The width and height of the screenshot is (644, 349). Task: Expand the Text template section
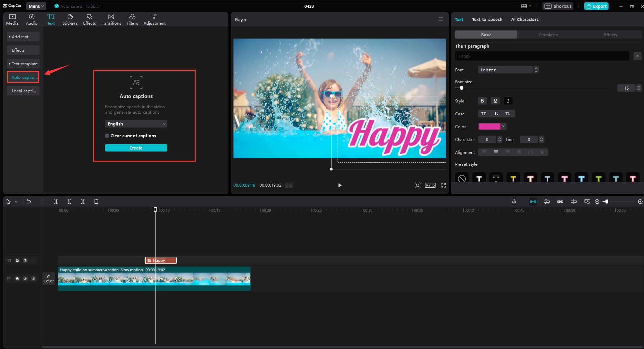(x=23, y=64)
